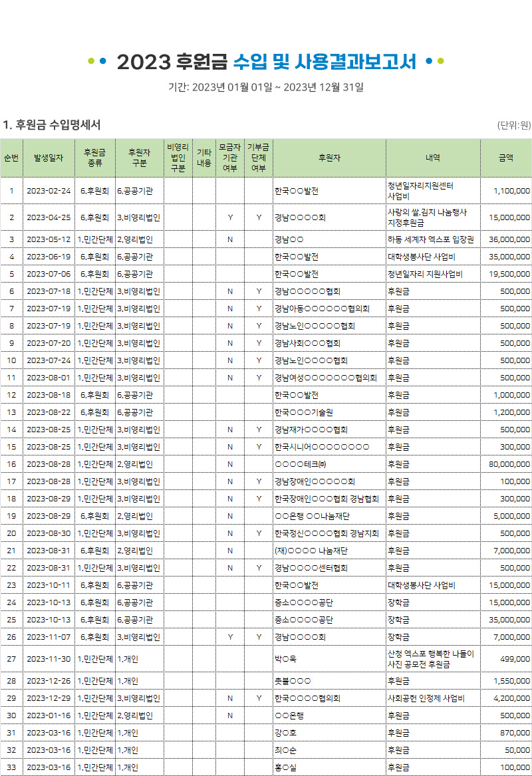Select the donor '경남아동○○○○○○○협의회'
This screenshot has height=776, width=532.
click(322, 309)
